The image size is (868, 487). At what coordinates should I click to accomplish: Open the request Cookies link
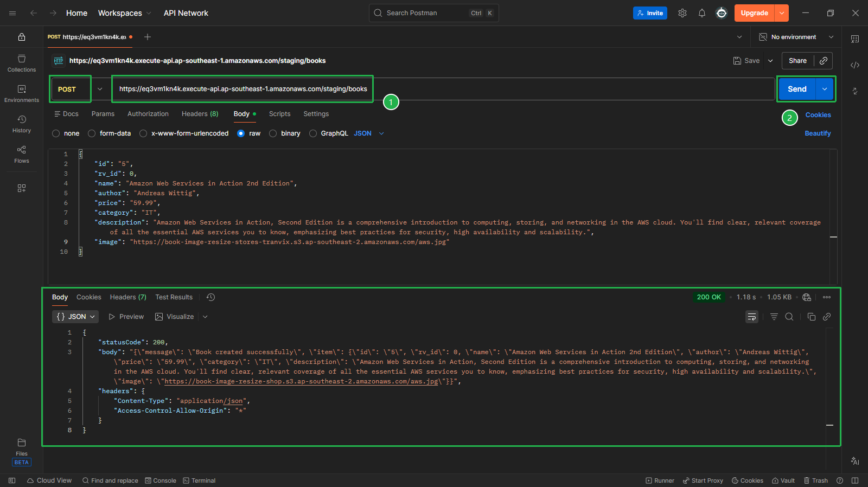pos(818,115)
